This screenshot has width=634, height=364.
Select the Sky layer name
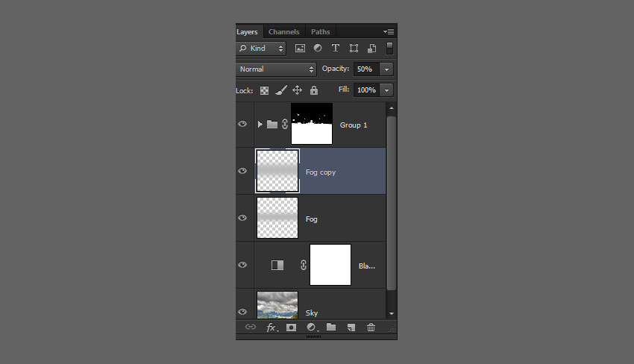tap(312, 313)
